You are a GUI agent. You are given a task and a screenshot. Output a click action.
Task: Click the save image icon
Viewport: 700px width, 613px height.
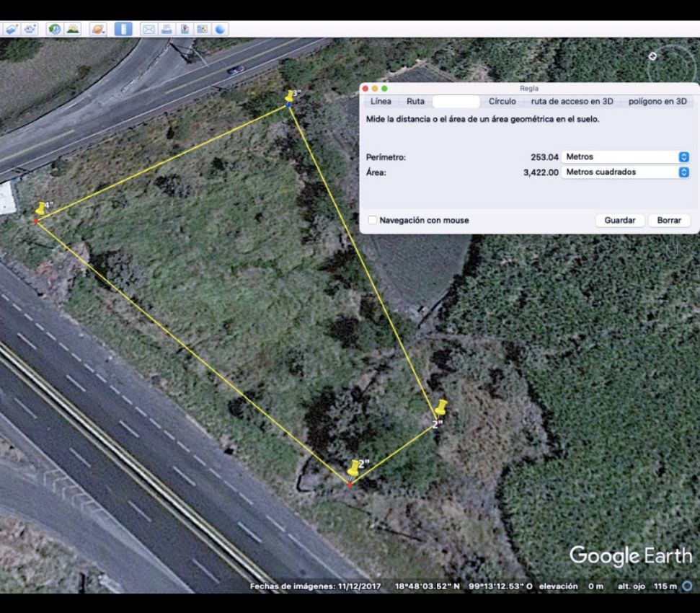pos(185,29)
